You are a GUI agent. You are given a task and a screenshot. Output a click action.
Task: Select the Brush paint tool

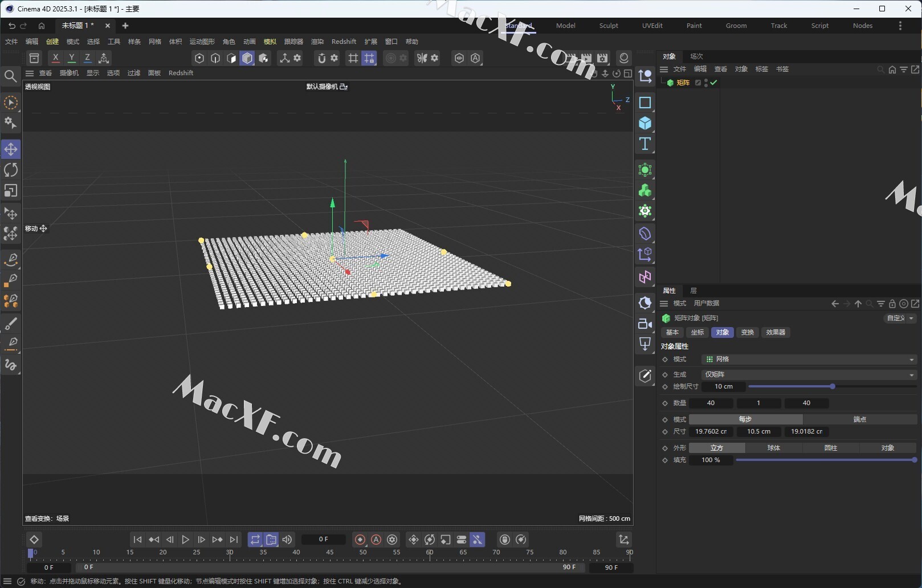11,324
